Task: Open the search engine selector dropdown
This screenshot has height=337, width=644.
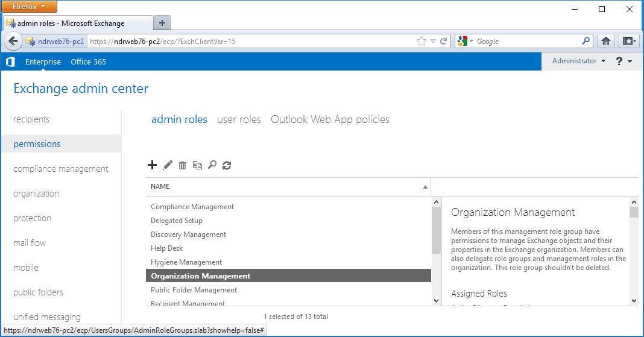Action: click(466, 41)
